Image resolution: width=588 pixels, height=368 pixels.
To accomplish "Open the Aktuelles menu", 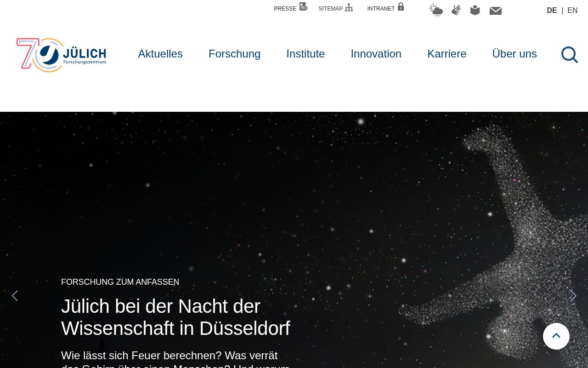I will [160, 54].
